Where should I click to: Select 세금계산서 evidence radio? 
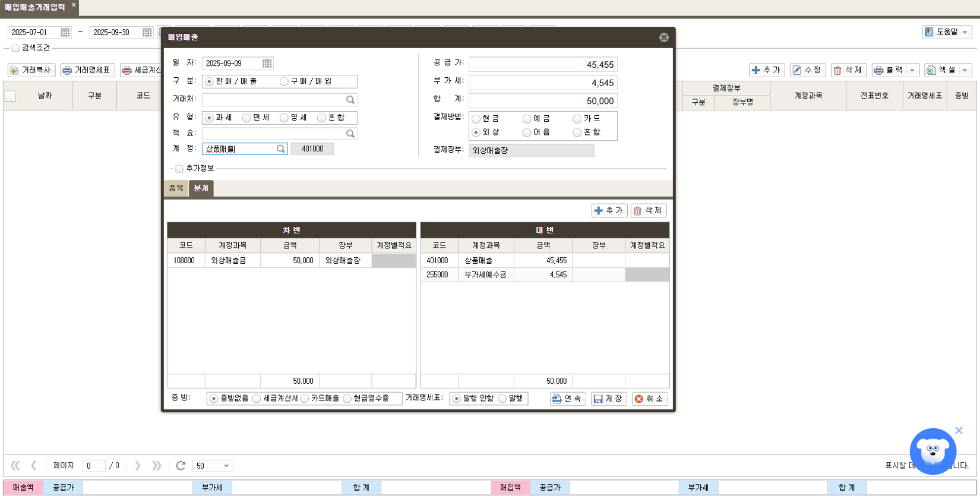pos(257,399)
